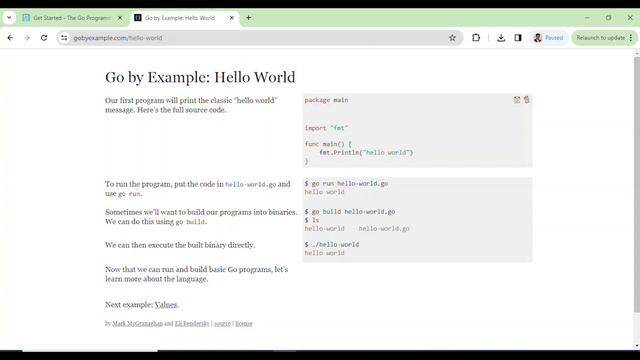Image resolution: width=640 pixels, height=360 pixels.
Task: Go forward to the next page
Action: [27, 38]
